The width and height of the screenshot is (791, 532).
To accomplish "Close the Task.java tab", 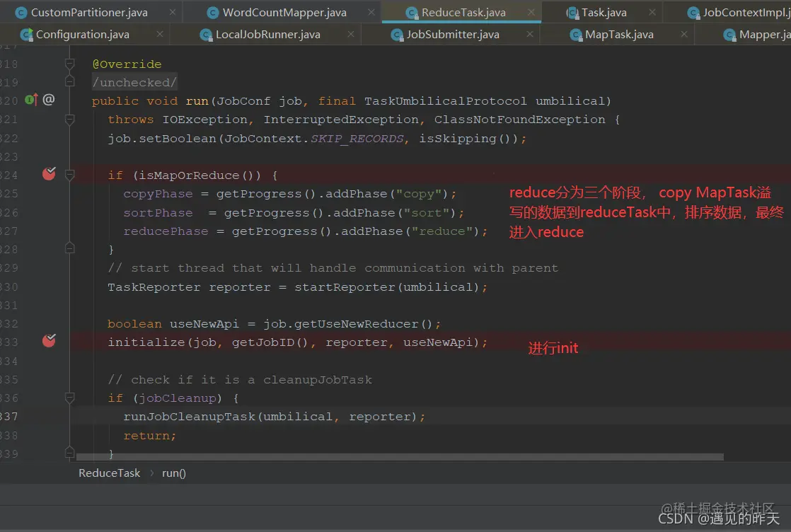I will [x=652, y=12].
